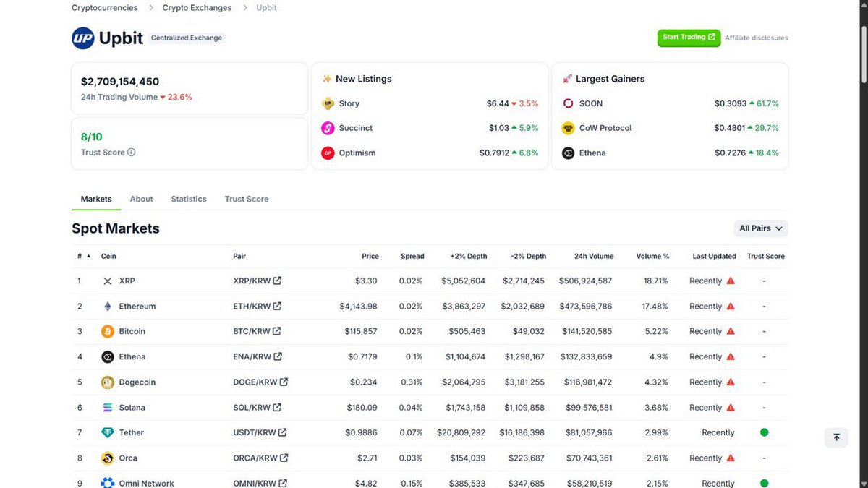The width and height of the screenshot is (868, 488).
Task: Open the OMNI/KRW pair link
Action: click(260, 483)
